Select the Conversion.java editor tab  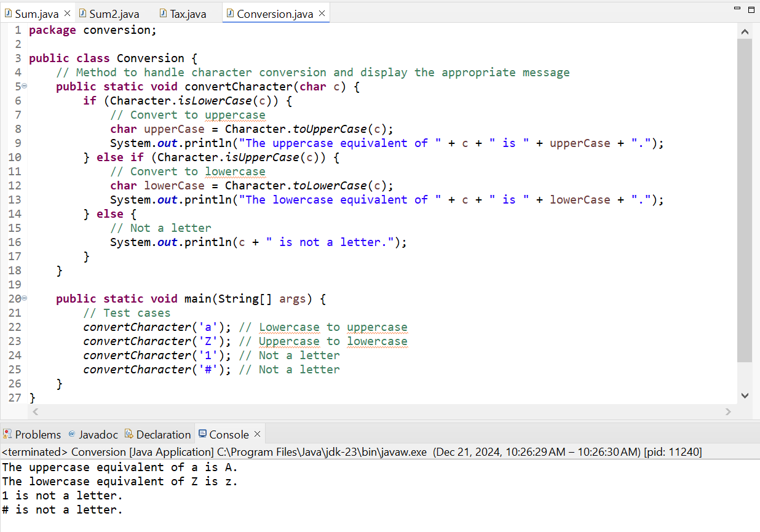click(275, 14)
